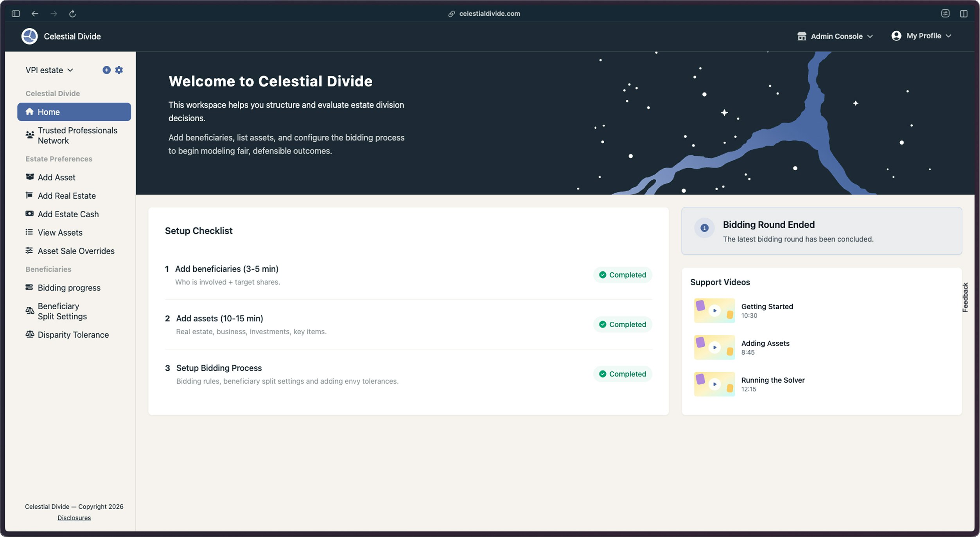Go to Trusted Professionals Network
This screenshot has width=980, height=537.
coord(77,135)
